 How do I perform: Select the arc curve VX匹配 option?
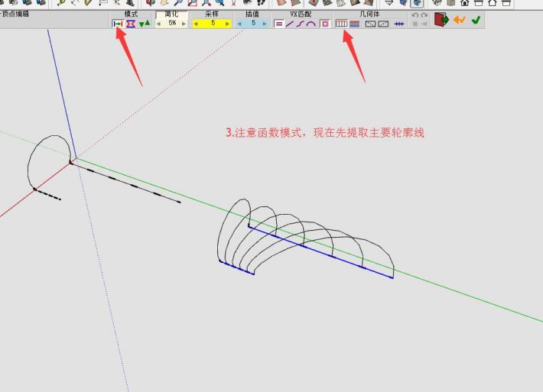coord(311,24)
